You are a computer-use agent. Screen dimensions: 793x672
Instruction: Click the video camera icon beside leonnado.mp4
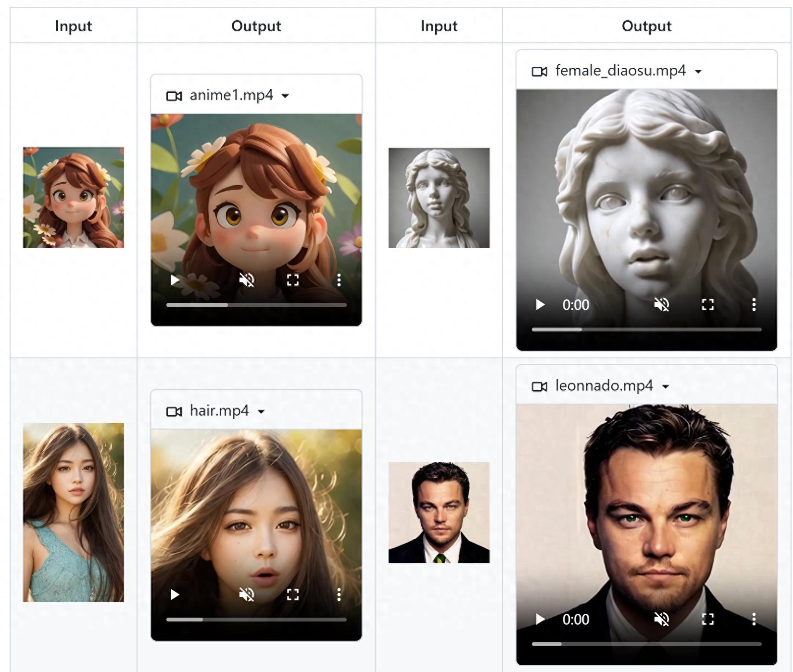[540, 386]
